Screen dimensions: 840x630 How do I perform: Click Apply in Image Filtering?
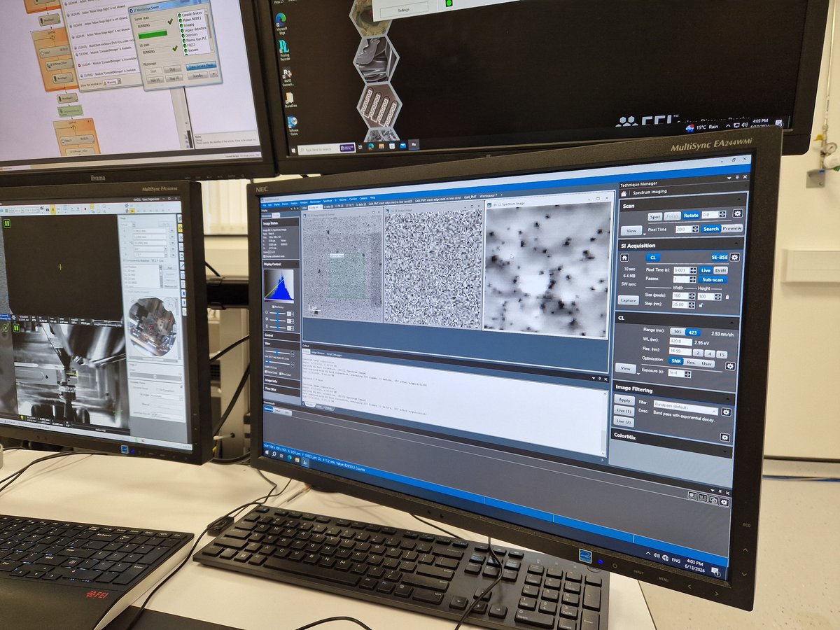(624, 400)
